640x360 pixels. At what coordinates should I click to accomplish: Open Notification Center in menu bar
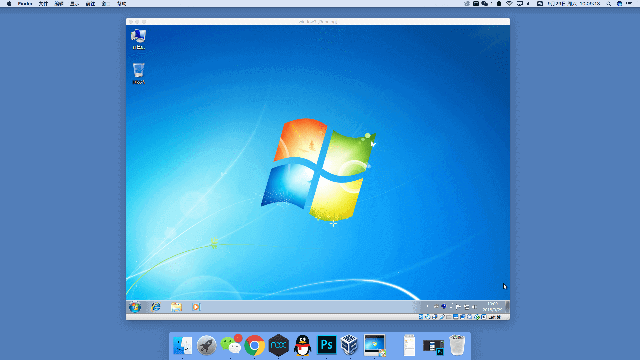(629, 4)
